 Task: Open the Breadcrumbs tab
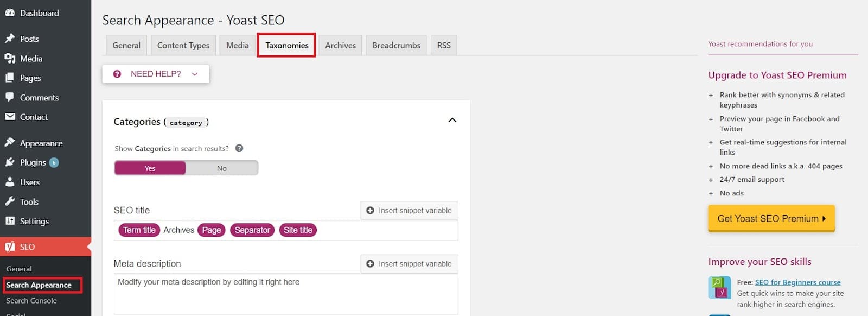[x=397, y=46]
